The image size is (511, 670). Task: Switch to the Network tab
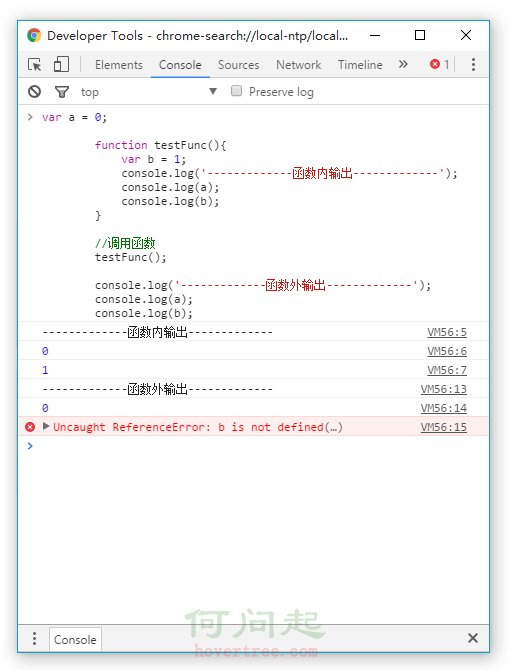298,65
